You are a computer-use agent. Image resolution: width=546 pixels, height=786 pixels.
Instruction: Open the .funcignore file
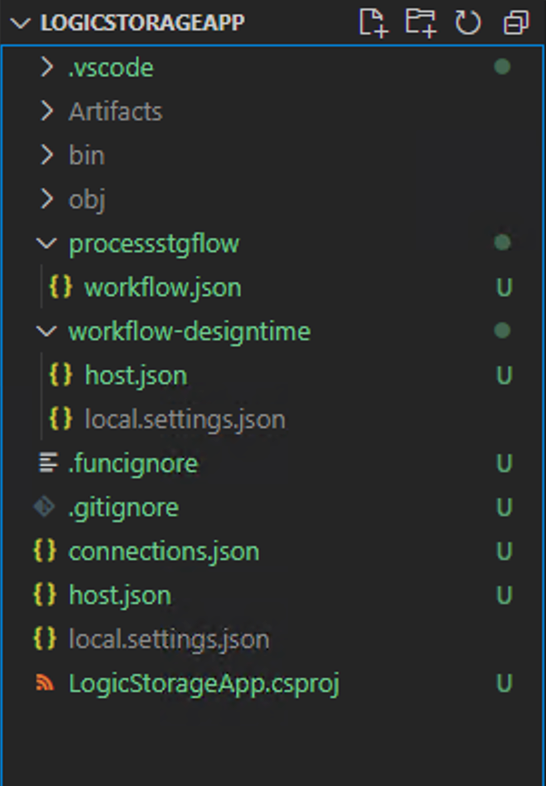pyautogui.click(x=133, y=463)
